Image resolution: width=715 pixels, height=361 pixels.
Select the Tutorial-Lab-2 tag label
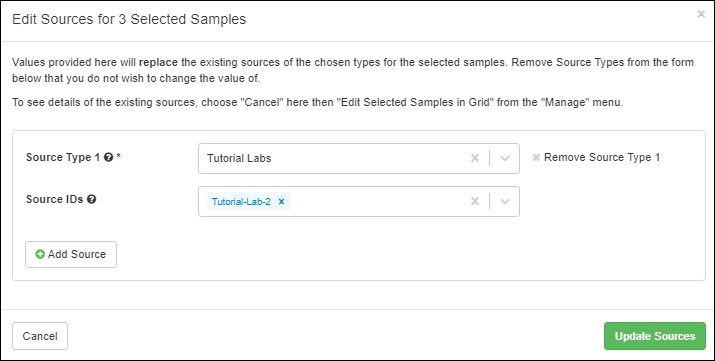pos(241,201)
